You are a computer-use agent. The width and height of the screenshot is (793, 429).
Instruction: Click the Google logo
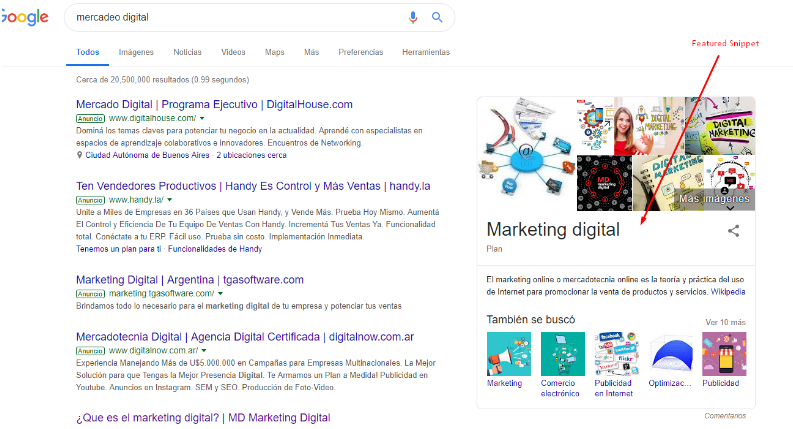click(x=24, y=17)
